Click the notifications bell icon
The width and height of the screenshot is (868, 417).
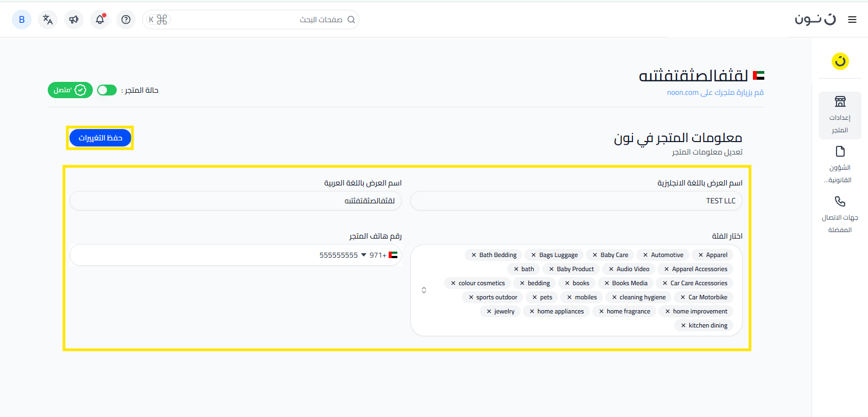tap(100, 20)
